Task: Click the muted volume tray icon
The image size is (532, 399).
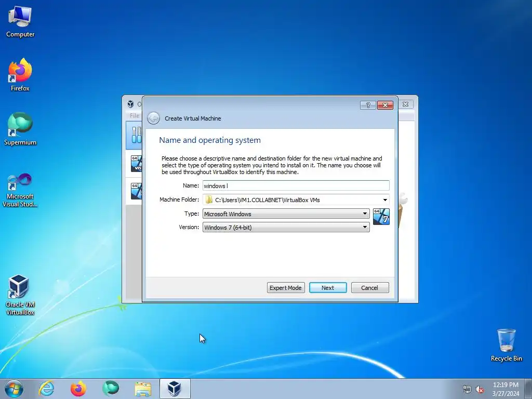Action: click(480, 390)
